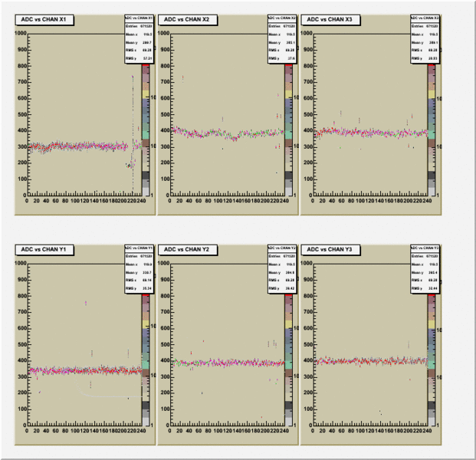The height and width of the screenshot is (460, 476).
Task: Select the 'ADC vs CHAN X3' plot title
Action: pos(330,20)
